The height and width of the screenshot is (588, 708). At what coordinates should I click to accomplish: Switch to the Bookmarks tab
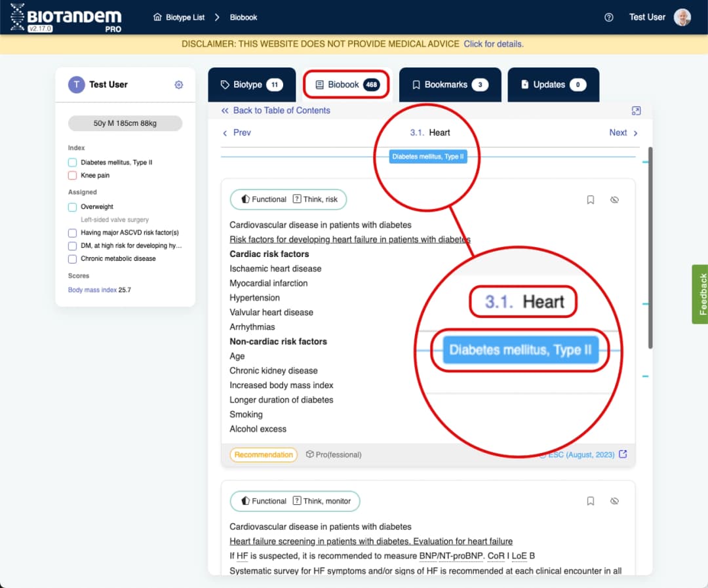[450, 85]
